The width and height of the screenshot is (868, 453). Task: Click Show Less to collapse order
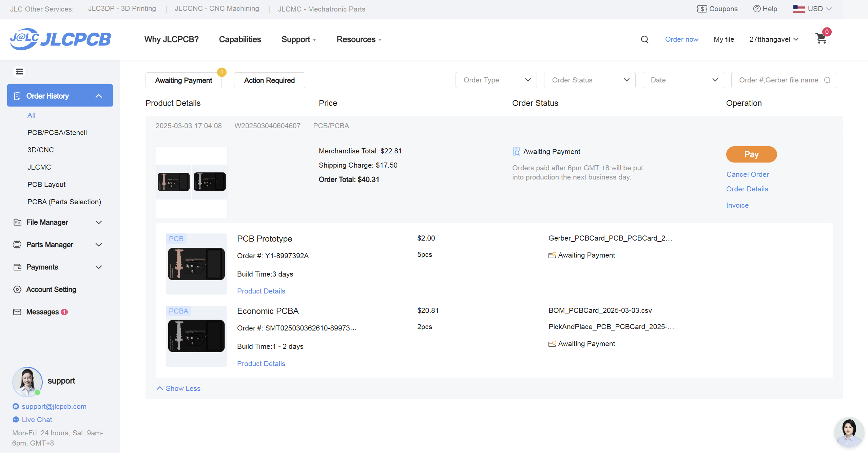178,389
